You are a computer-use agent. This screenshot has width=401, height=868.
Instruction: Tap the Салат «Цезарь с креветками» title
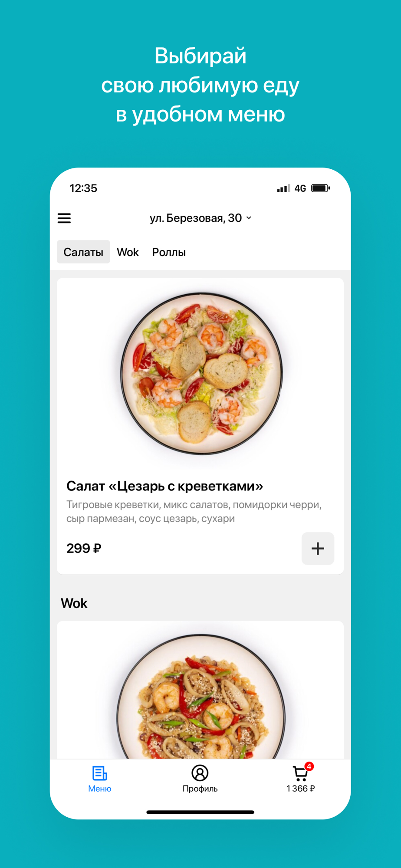tap(164, 486)
